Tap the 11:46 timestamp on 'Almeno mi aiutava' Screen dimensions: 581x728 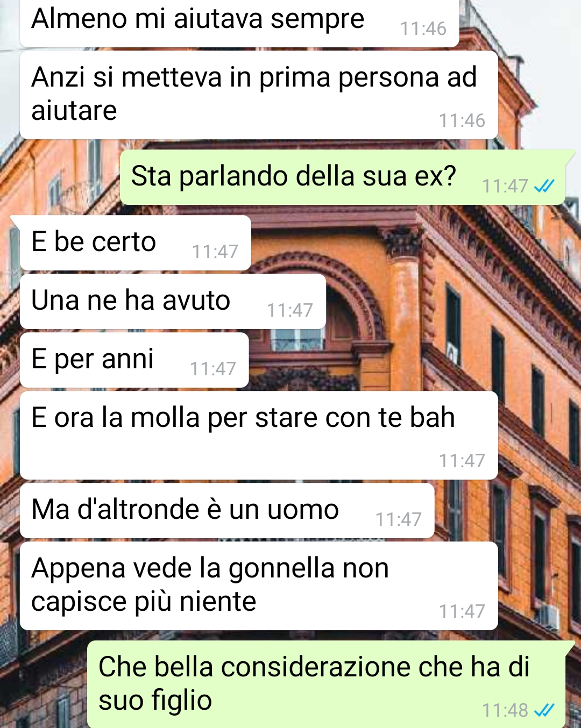[423, 28]
